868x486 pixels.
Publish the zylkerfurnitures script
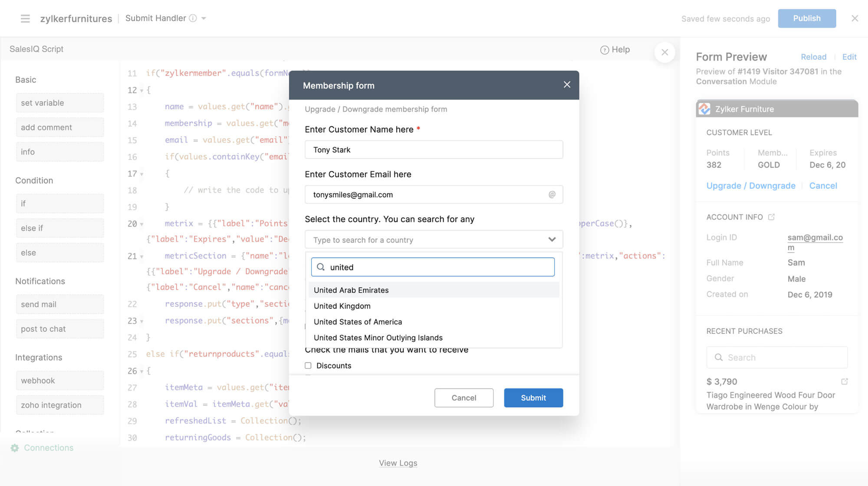(x=807, y=18)
